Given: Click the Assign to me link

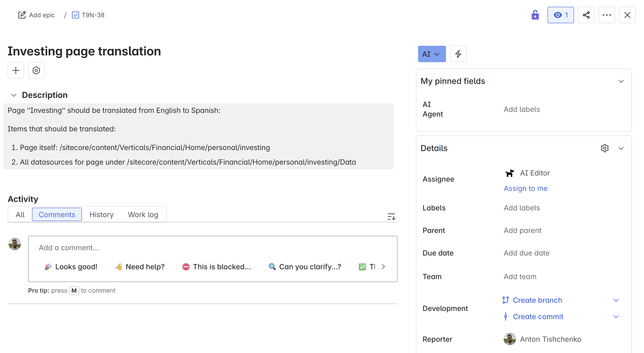Looking at the screenshot, I should [525, 188].
